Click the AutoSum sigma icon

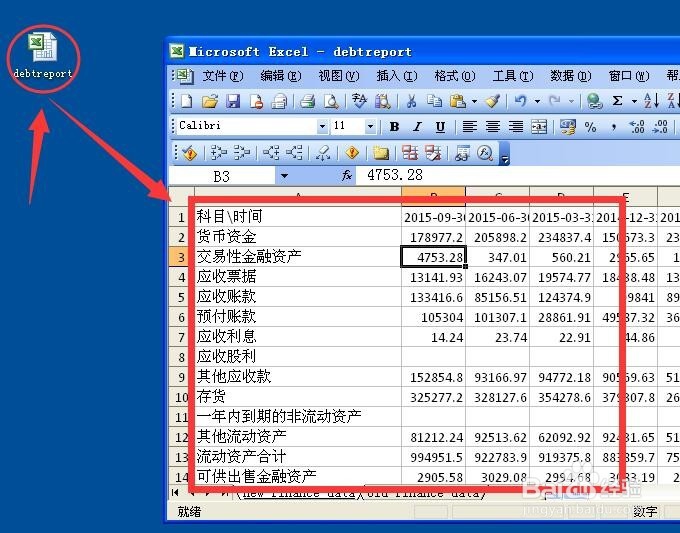[618, 101]
